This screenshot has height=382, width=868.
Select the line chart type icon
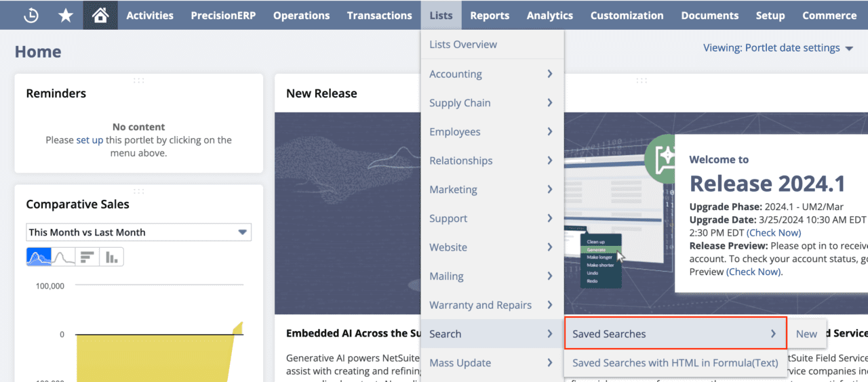pos(63,257)
